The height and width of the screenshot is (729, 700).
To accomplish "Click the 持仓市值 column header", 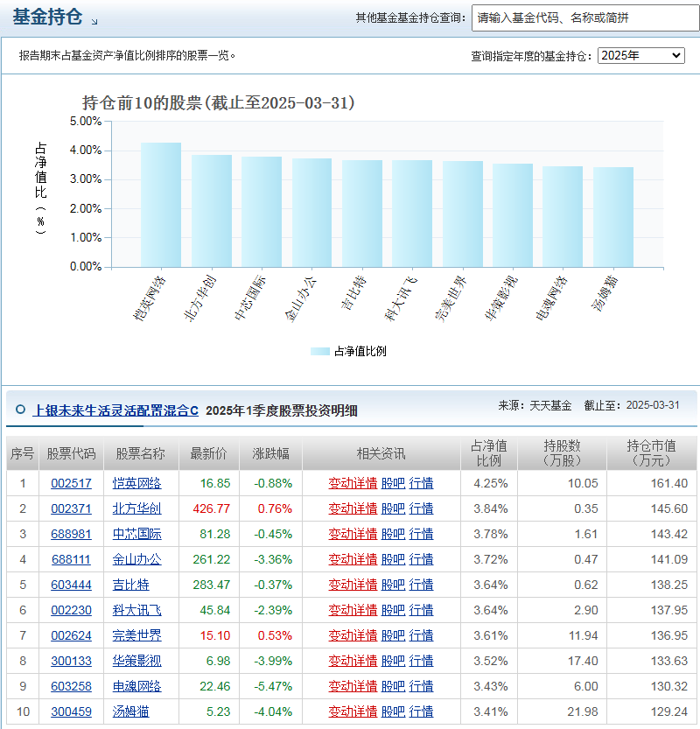I will 651,453.
